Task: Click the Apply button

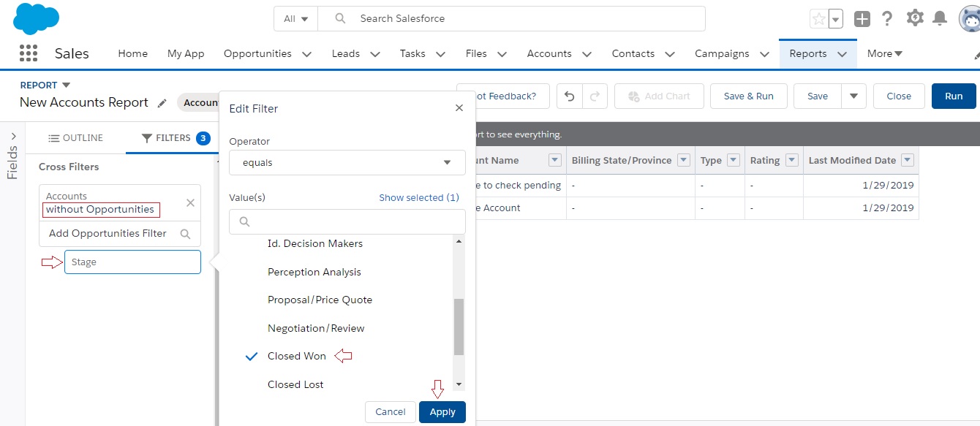Action: pyautogui.click(x=442, y=412)
